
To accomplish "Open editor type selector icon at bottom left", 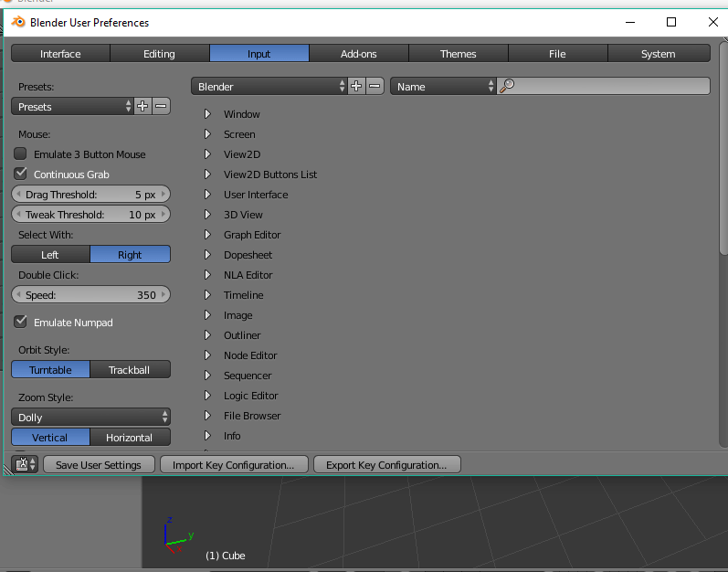I will click(x=25, y=464).
